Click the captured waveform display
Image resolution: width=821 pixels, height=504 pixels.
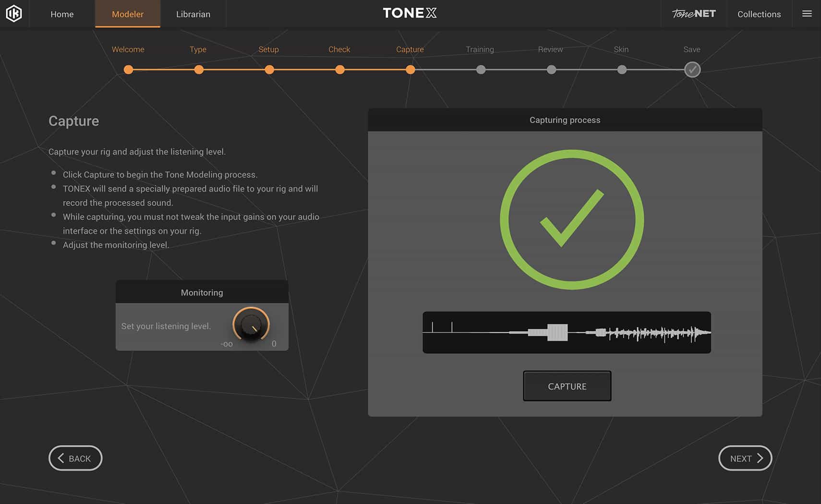567,332
